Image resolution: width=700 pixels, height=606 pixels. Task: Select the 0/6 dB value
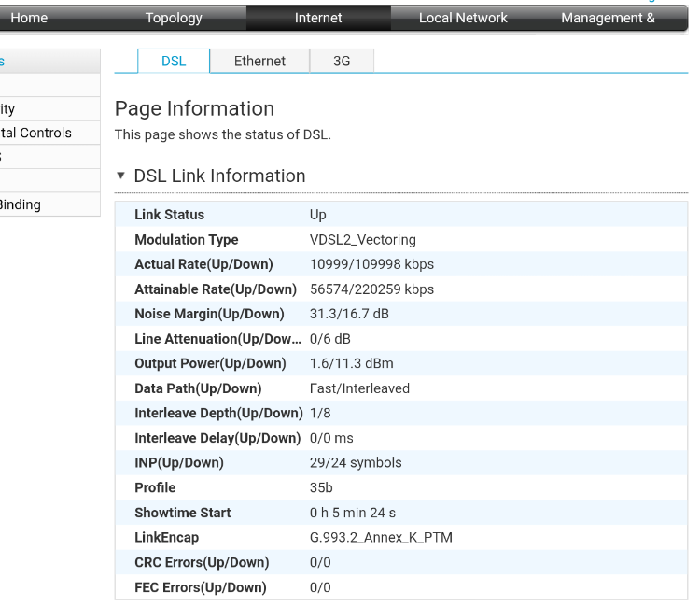[329, 339]
